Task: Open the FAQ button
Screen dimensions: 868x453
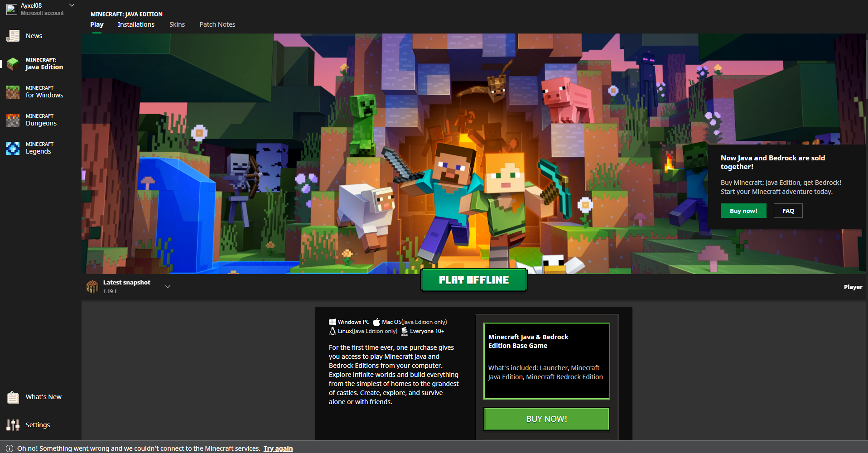Action: pos(788,211)
